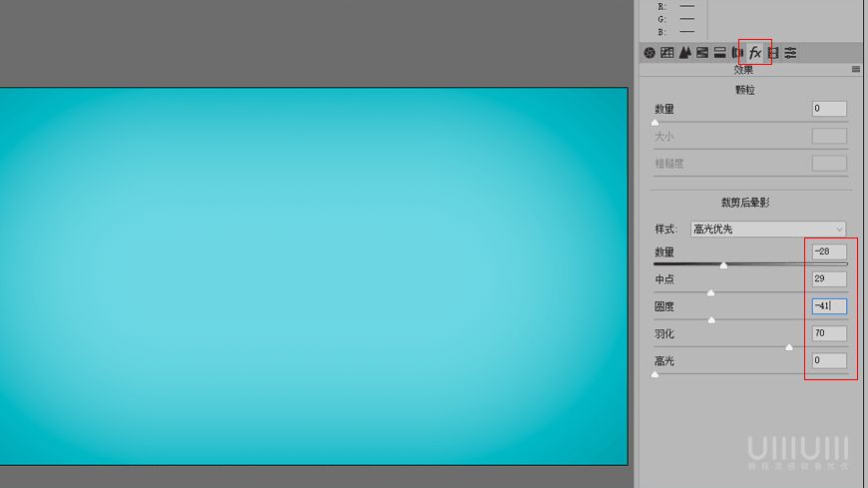Screen dimensions: 868x488
Task: Click the 圆度 value field showing -41
Action: tap(829, 305)
